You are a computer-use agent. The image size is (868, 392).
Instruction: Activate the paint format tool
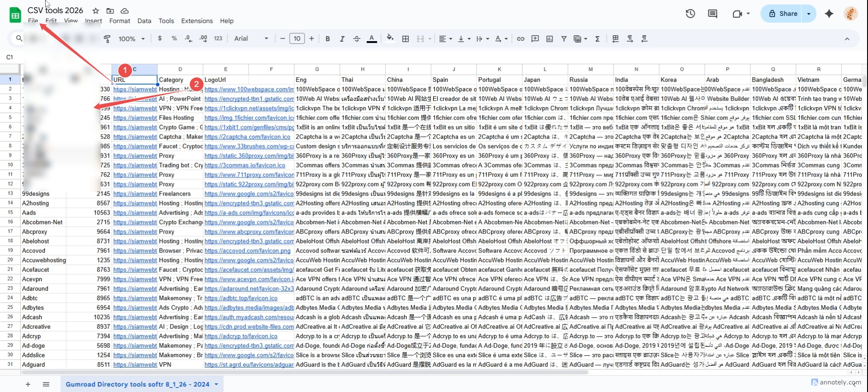point(107,38)
